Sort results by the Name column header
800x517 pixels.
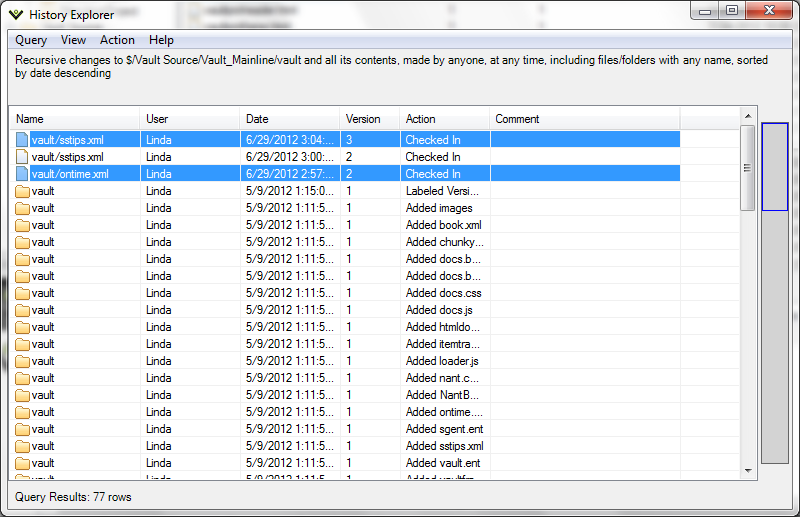75,119
